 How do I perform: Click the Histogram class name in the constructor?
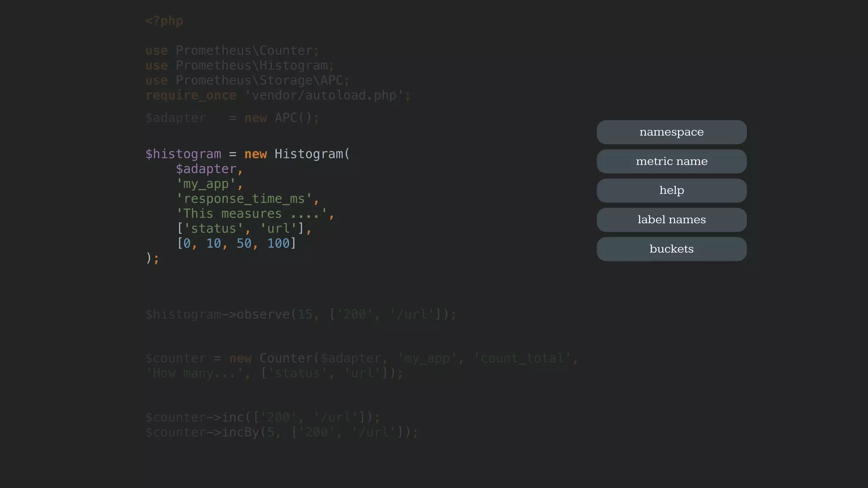[x=309, y=154]
